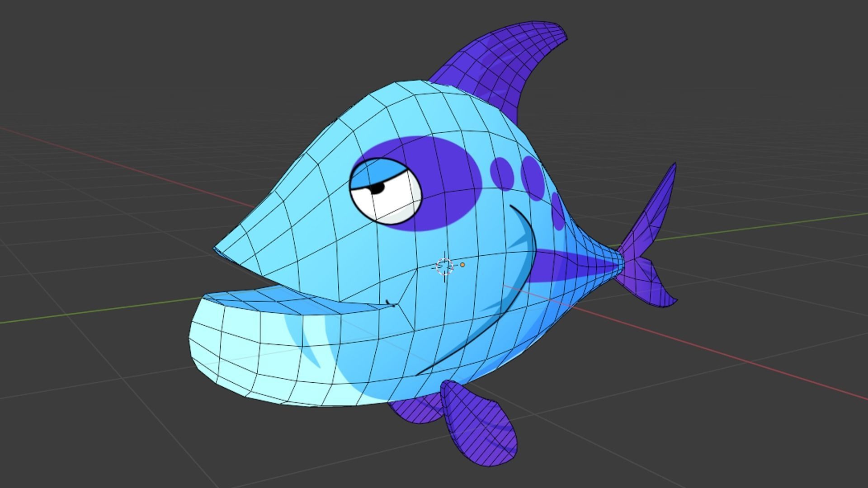Click the 3D cursor crosshair on the fish

click(x=445, y=266)
